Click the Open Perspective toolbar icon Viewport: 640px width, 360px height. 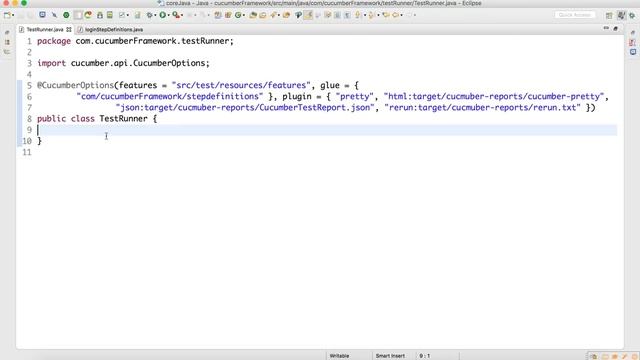[x=609, y=16]
